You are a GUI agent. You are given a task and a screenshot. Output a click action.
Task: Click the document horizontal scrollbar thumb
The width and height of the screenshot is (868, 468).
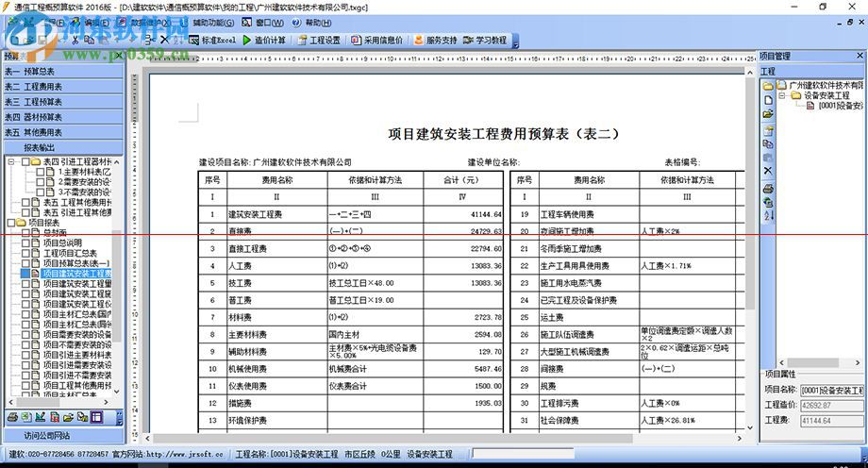coord(392,438)
